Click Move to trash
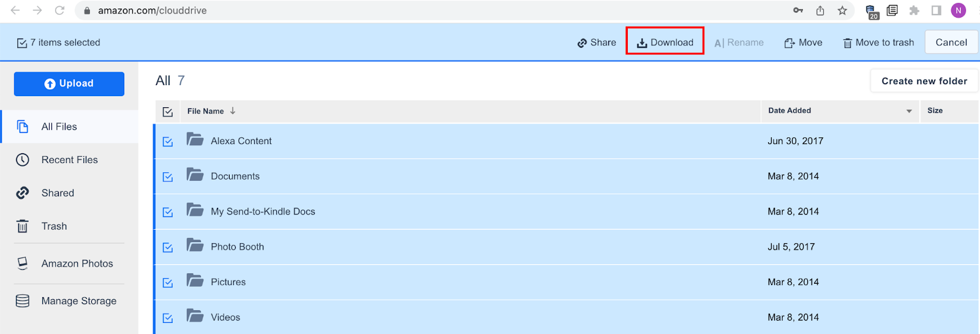Image resolution: width=980 pixels, height=334 pixels. pyautogui.click(x=878, y=42)
